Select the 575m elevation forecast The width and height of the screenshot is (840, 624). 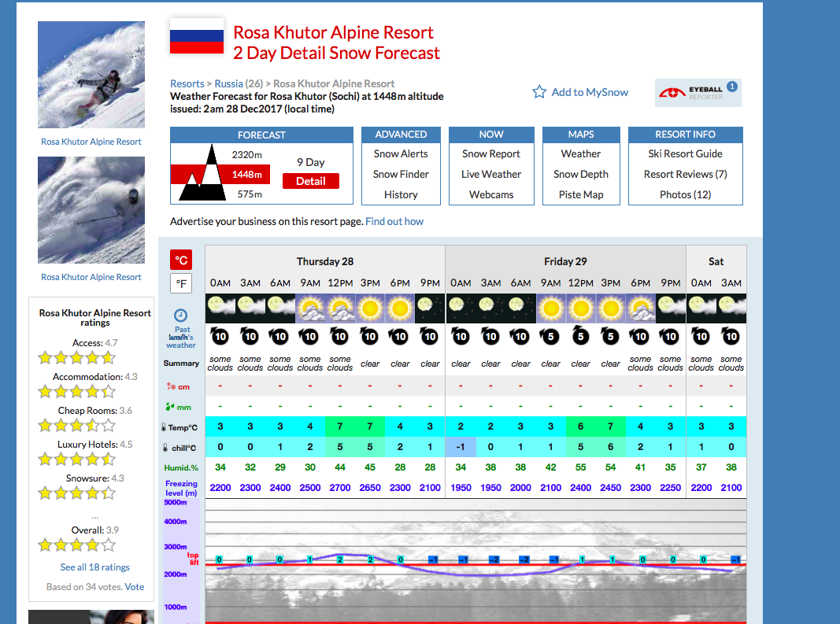coord(250,194)
